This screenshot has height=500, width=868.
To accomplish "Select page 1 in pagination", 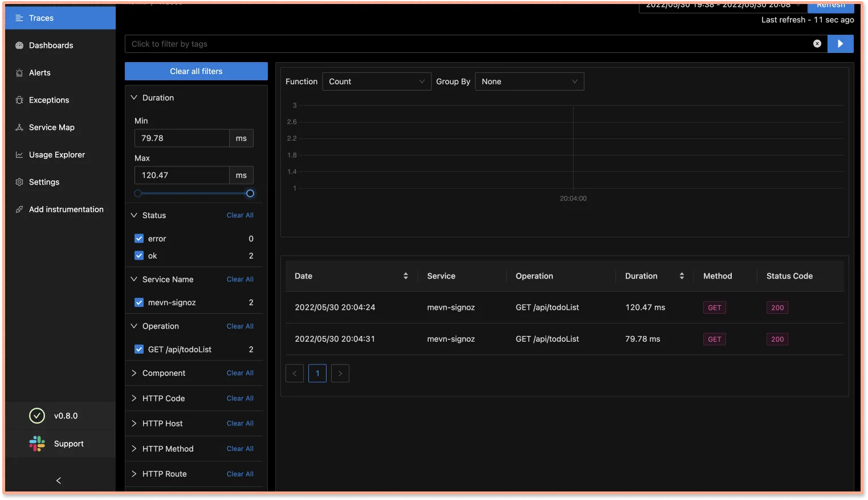I will (x=317, y=374).
